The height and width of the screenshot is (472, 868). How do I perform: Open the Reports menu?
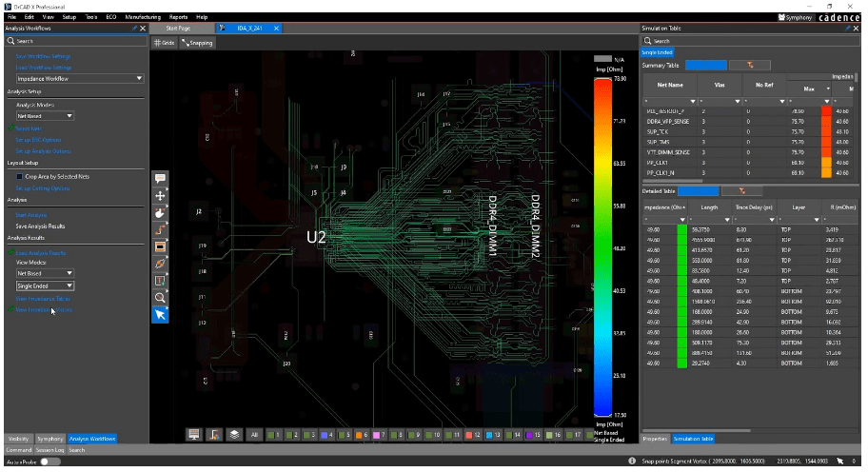[178, 17]
